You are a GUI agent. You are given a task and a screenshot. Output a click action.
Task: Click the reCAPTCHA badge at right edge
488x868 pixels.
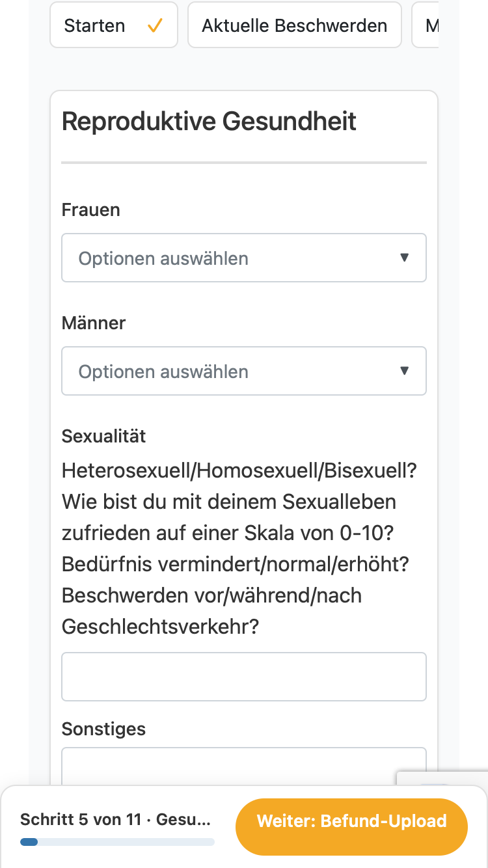click(x=442, y=779)
